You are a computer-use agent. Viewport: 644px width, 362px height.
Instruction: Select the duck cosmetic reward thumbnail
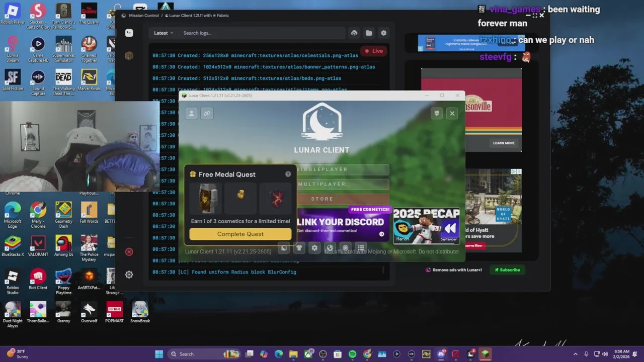point(240,198)
